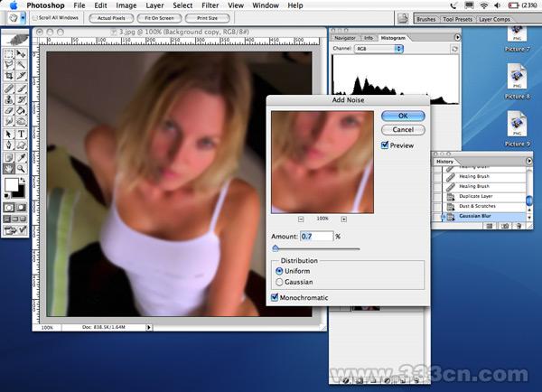Choose the Type tool in toolbox

(22, 134)
